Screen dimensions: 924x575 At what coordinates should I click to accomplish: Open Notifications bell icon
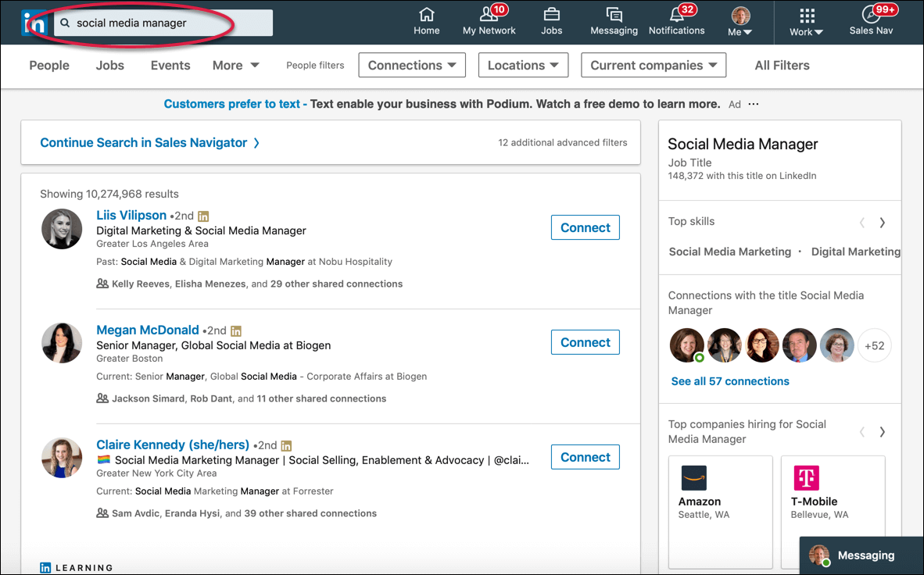click(676, 14)
